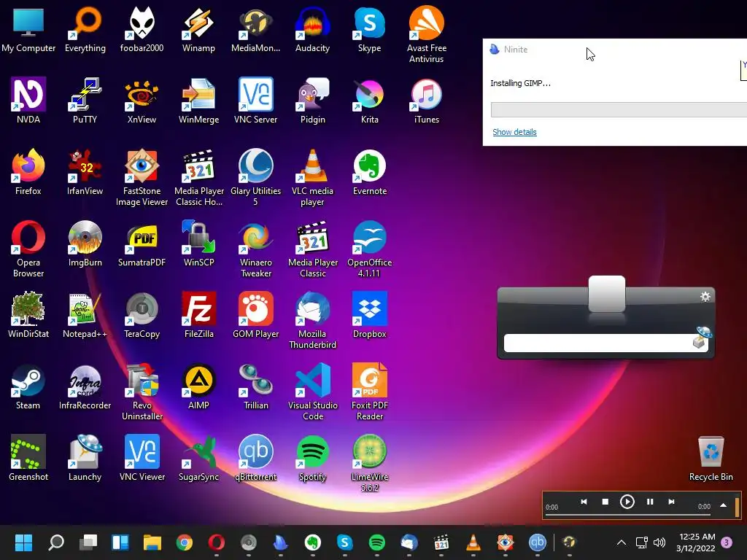747x560 pixels.
Task: Select the Greenshot desktop icon
Action: (x=28, y=458)
